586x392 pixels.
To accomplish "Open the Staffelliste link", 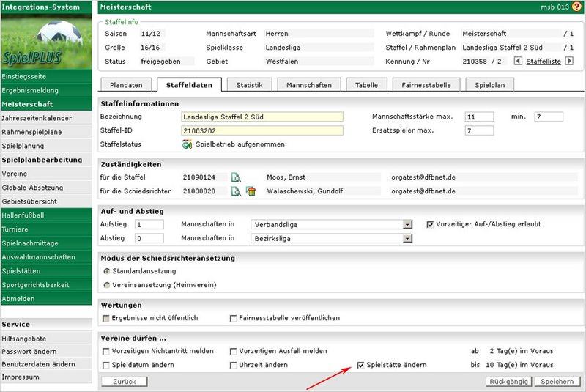I will (x=544, y=62).
